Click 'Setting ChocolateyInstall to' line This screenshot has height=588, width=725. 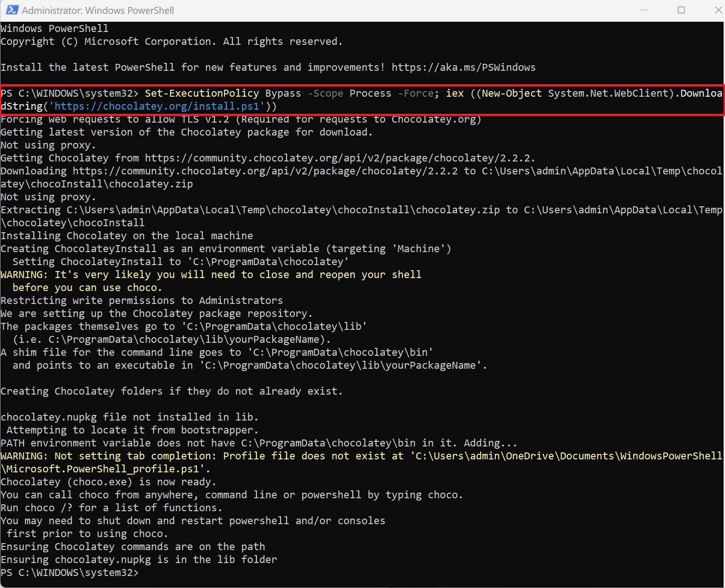click(181, 262)
